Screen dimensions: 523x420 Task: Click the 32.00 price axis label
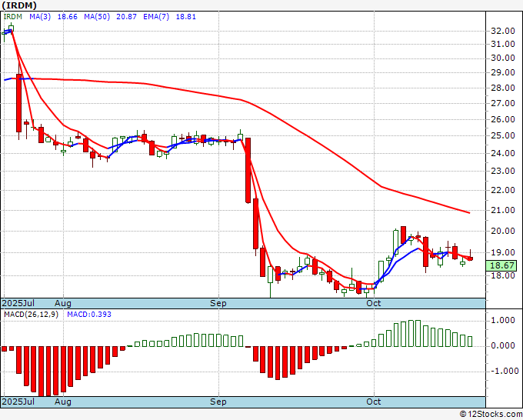(503, 31)
